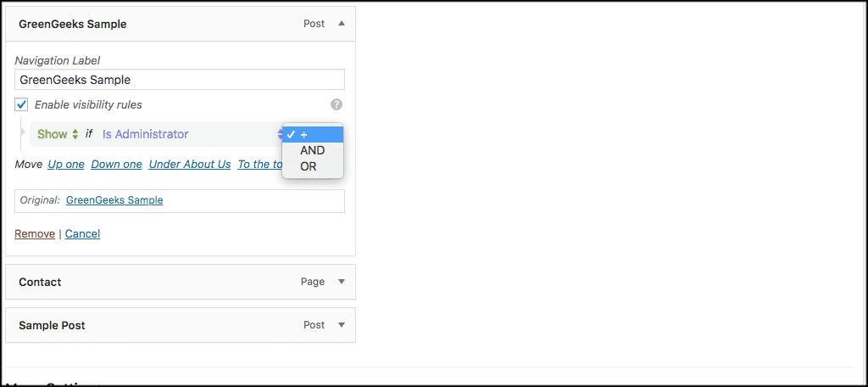Viewport: 868px width, 387px height.
Task: Click the Sample Post menu item title
Action: click(x=52, y=325)
